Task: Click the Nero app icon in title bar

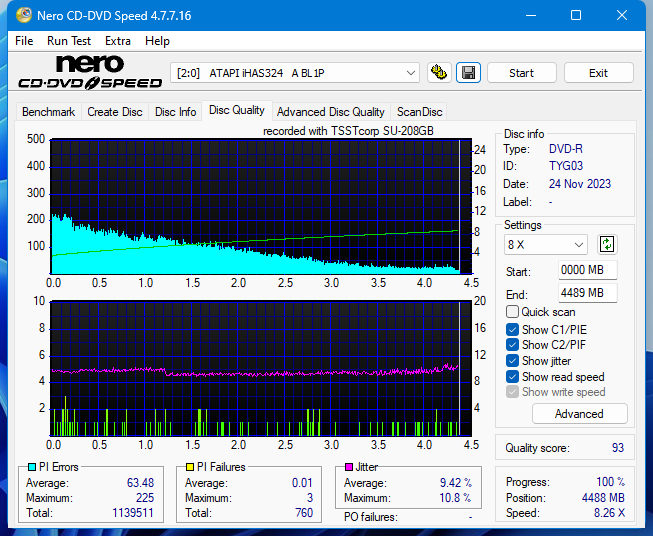Action: click(24, 15)
